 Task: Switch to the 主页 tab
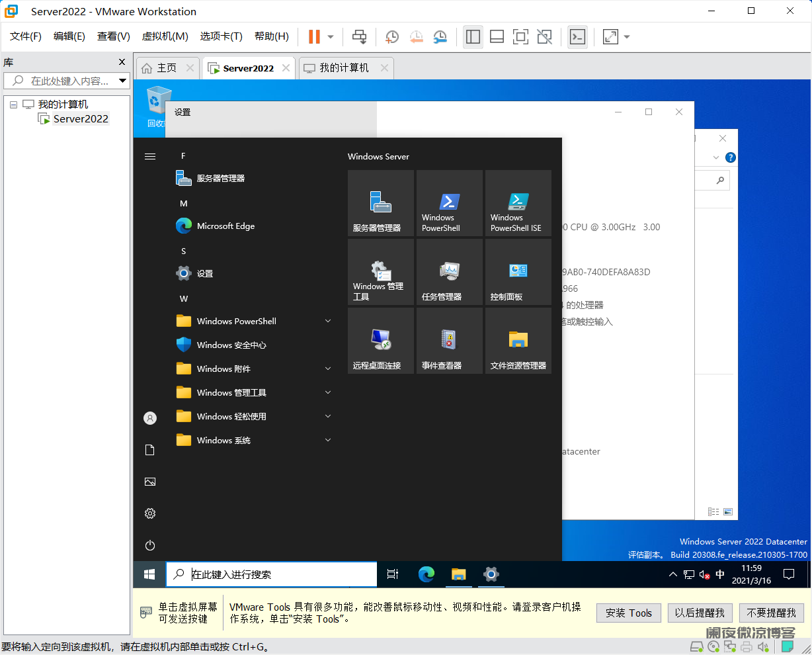pyautogui.click(x=167, y=67)
